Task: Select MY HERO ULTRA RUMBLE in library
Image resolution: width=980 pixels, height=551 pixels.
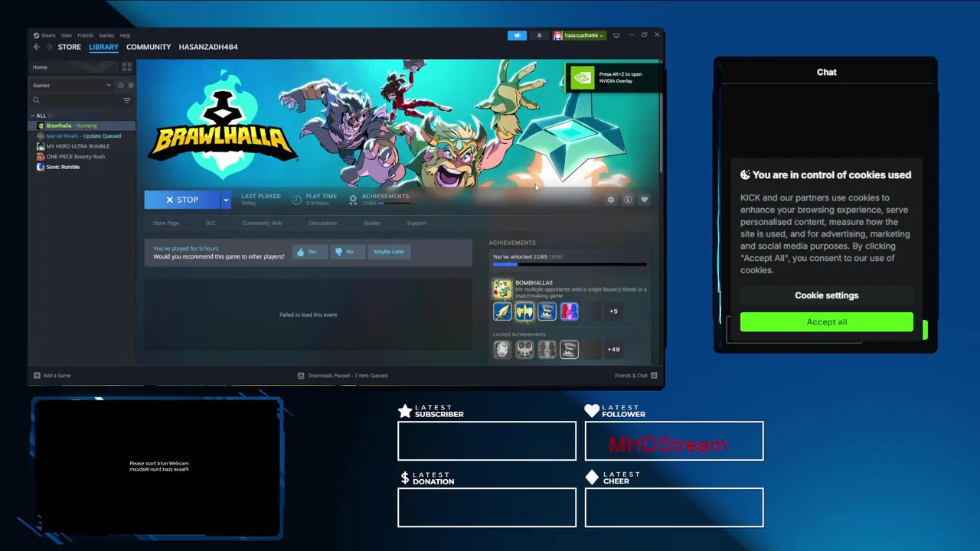Action: [x=78, y=146]
